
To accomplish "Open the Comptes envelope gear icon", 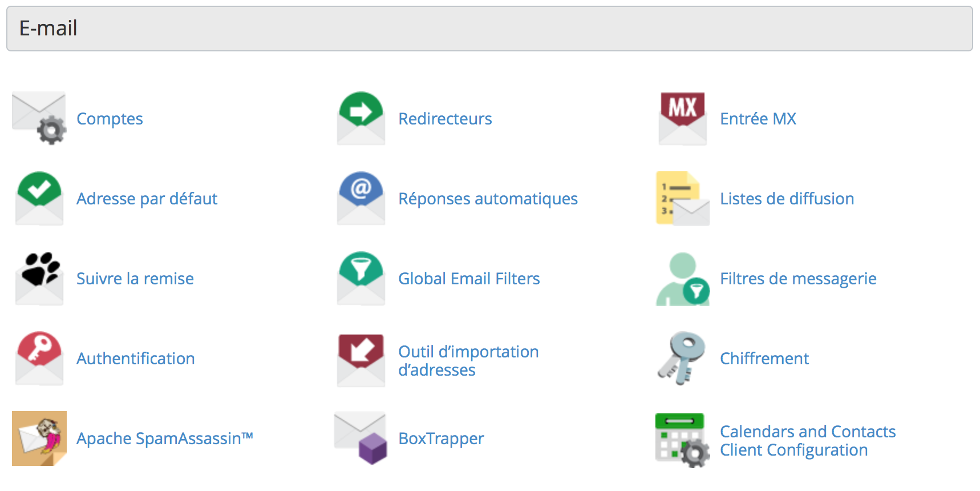I will tap(39, 118).
